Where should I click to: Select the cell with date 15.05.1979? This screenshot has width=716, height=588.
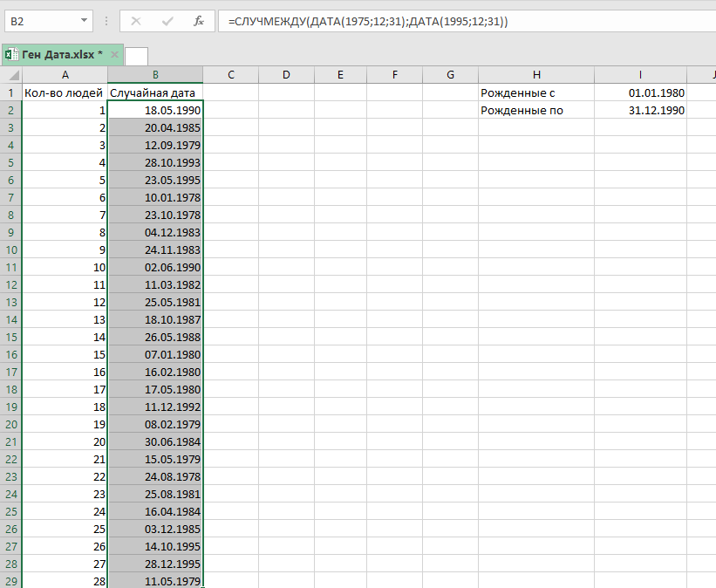click(155, 459)
